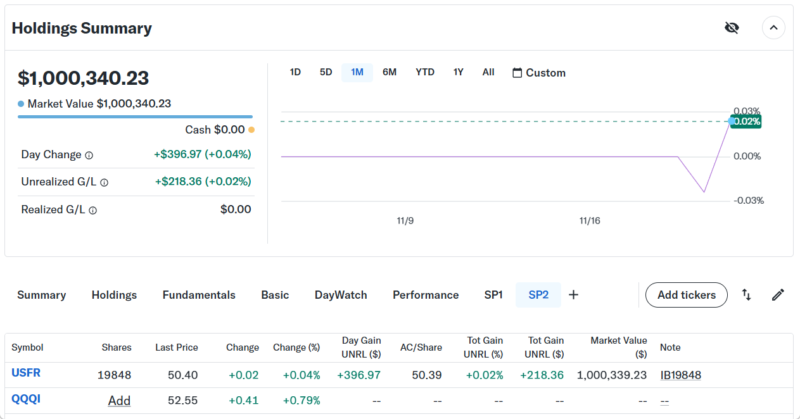Switch to the Fundamentals tab
This screenshot has height=419, width=800.
click(199, 295)
